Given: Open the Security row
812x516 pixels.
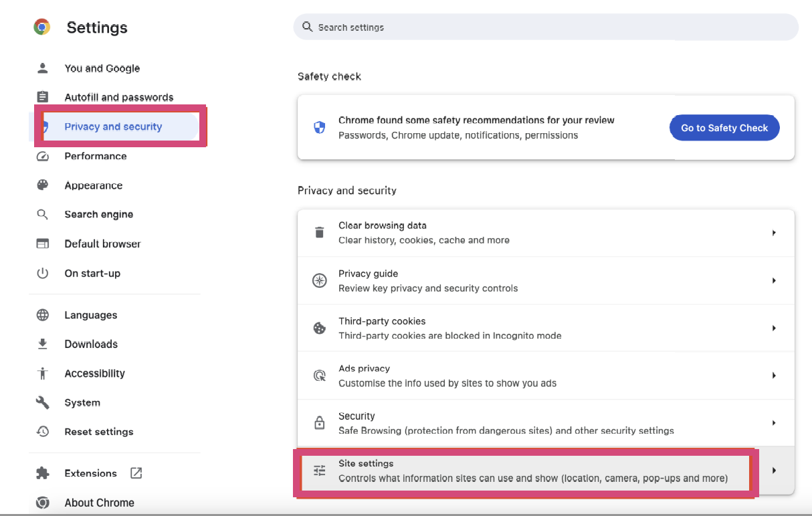Looking at the screenshot, I should point(546,423).
